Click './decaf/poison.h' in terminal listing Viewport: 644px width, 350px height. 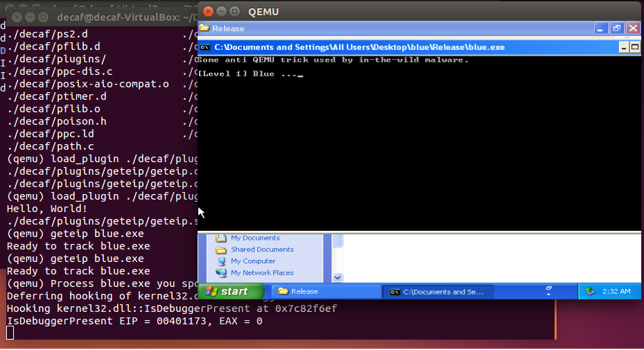57,121
